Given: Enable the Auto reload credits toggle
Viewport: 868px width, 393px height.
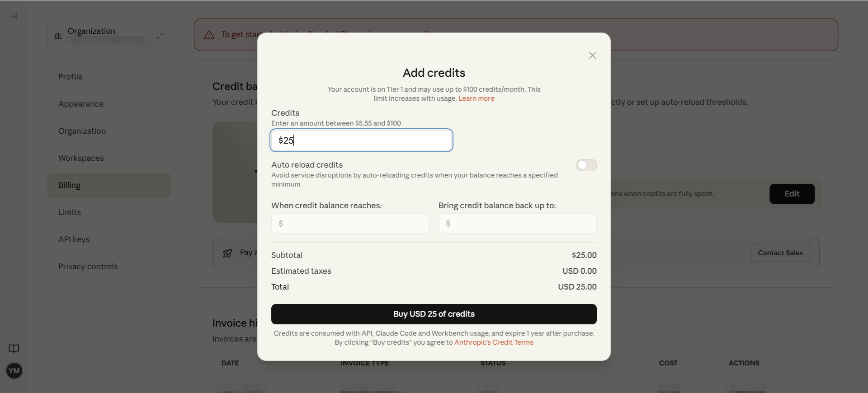Looking at the screenshot, I should pyautogui.click(x=586, y=165).
